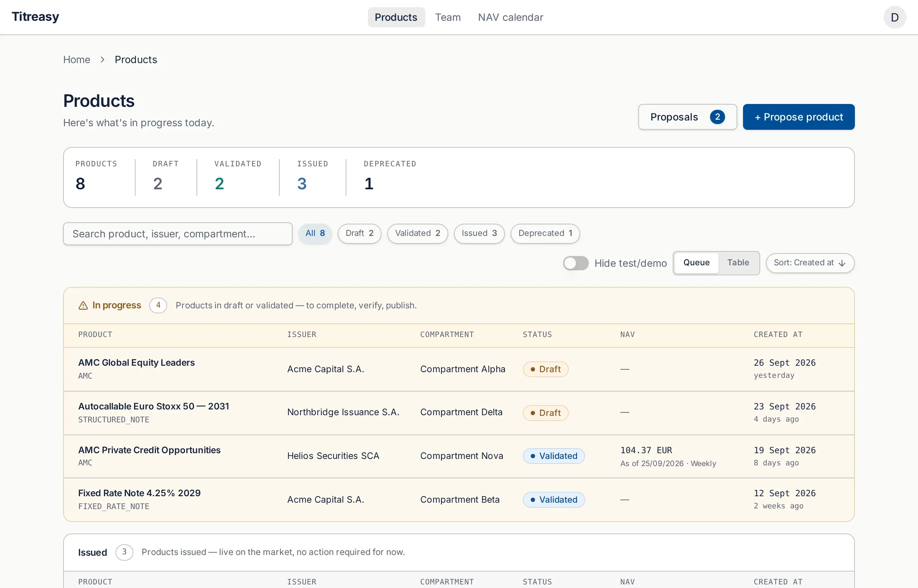Click the Products breadcrumb item
The image size is (918, 588).
click(x=136, y=60)
